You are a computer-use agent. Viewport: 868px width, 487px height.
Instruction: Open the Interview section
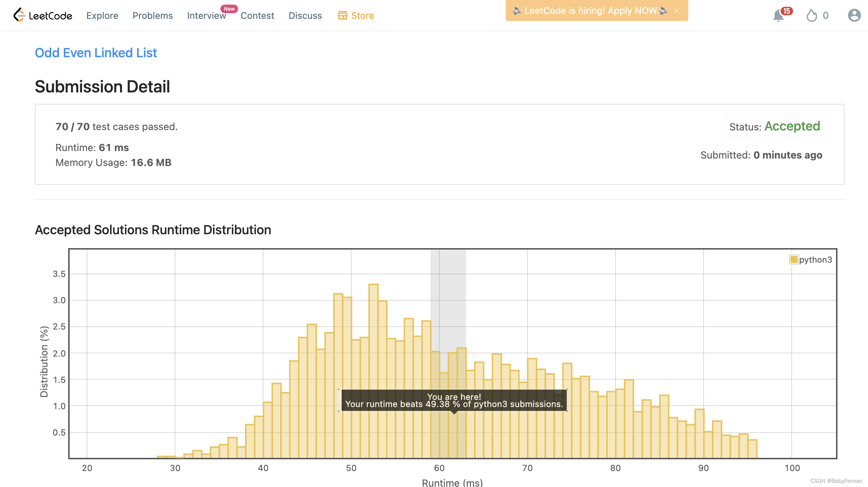pos(206,16)
